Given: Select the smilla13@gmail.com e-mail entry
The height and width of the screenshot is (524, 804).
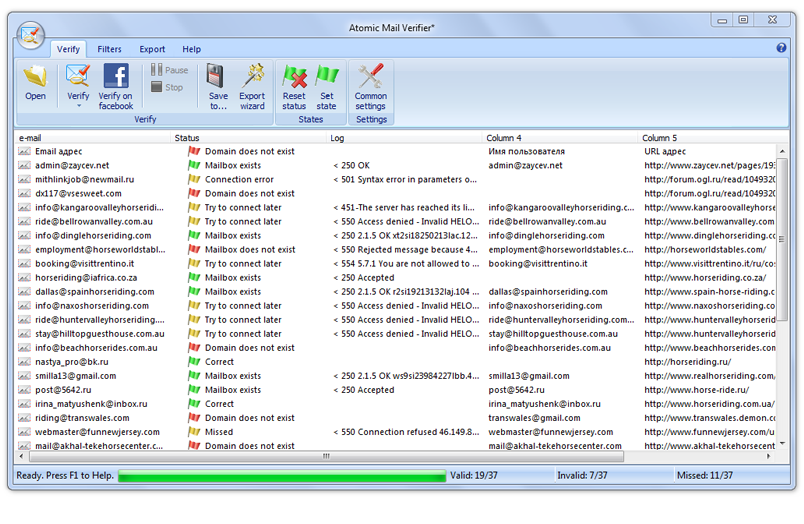Looking at the screenshot, I should pos(76,376).
